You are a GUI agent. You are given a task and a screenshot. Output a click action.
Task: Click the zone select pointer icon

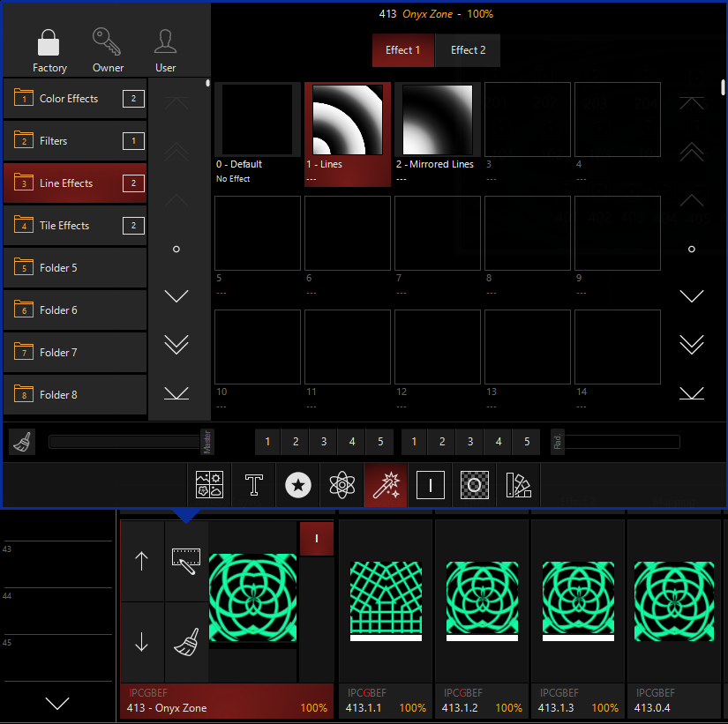point(186,561)
